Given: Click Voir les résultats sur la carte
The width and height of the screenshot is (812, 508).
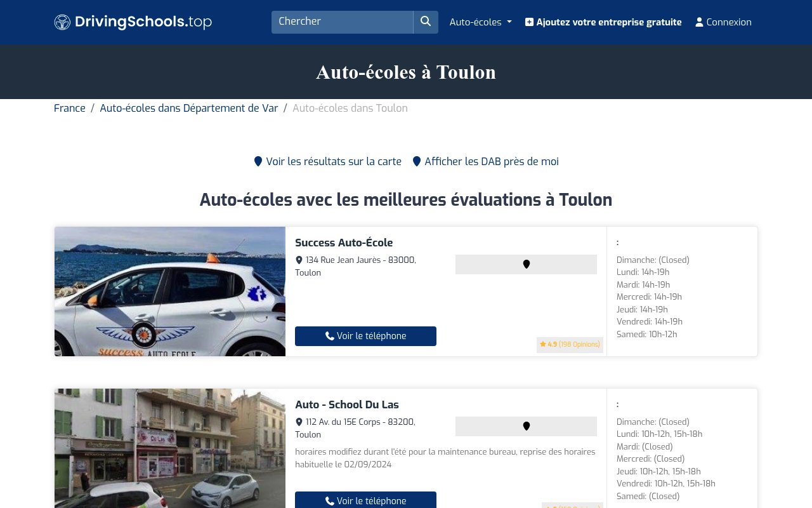Looking at the screenshot, I should point(334,161).
